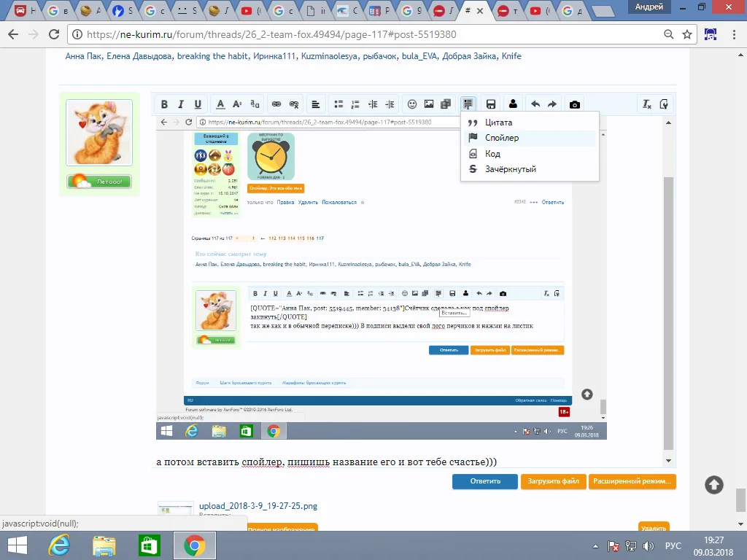Open the smilies picker
747x560 pixels.
tap(412, 104)
